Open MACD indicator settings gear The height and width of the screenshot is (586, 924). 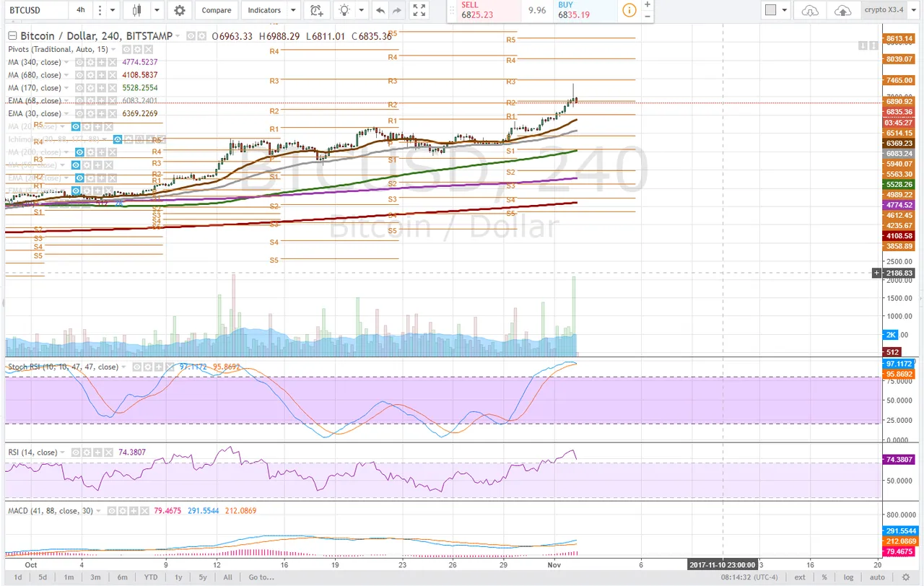tap(123, 511)
